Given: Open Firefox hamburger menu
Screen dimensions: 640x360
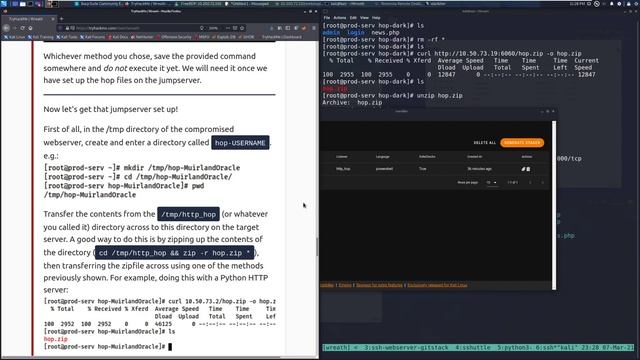Looking at the screenshot, I should tap(313, 28).
